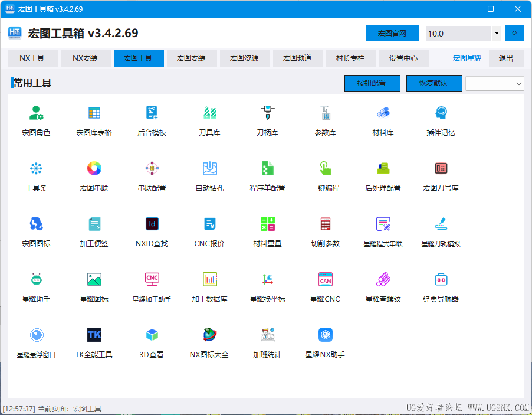
Task: Go to the 村长专栏 tab
Action: (351, 58)
